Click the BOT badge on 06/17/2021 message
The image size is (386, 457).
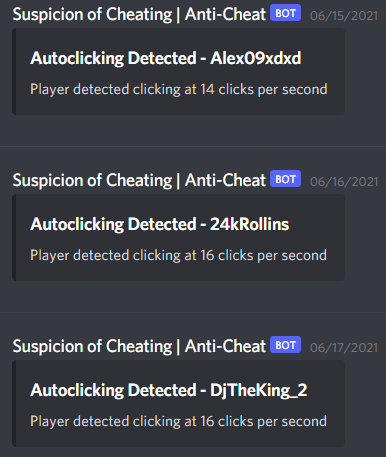tap(285, 345)
